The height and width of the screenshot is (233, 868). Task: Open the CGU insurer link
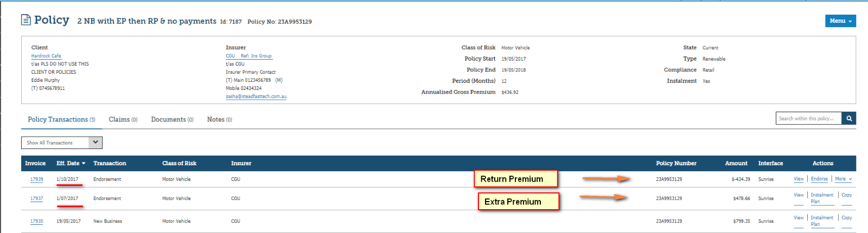(231, 56)
